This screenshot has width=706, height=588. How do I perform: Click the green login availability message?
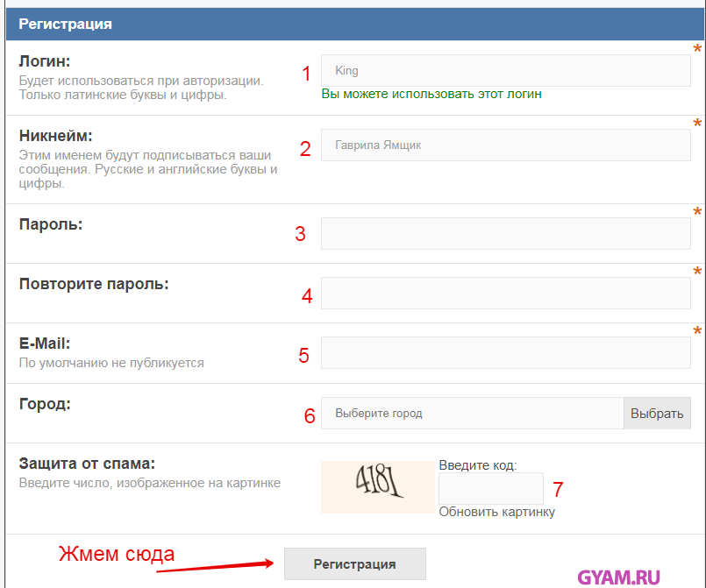tap(431, 94)
